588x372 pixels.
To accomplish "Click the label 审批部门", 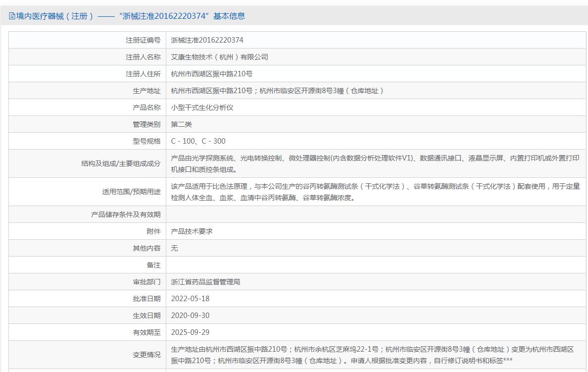I will click(146, 282).
